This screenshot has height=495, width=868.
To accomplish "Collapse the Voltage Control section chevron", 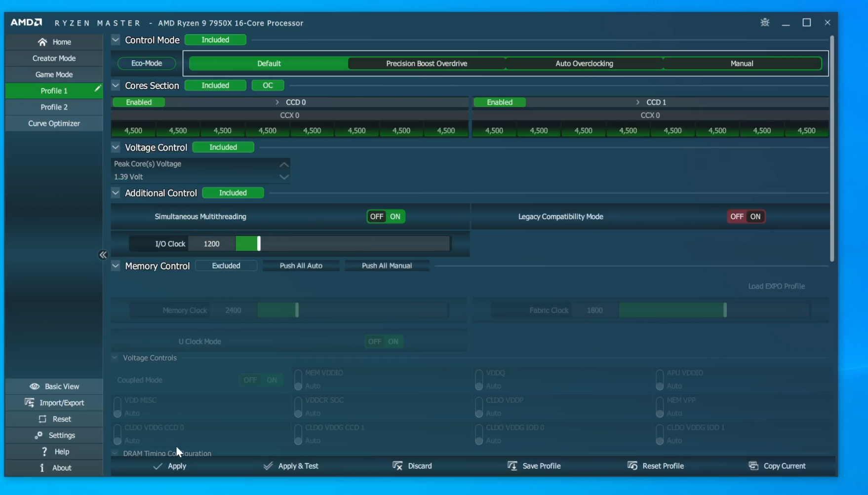I will tap(116, 147).
